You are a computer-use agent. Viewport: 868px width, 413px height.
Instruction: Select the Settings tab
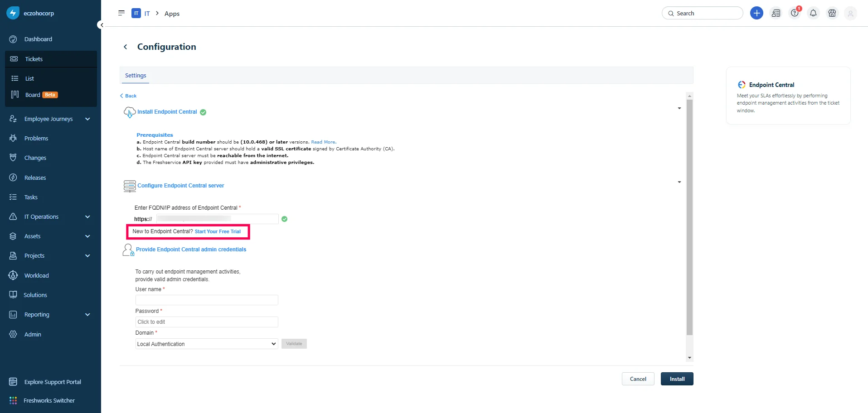point(136,76)
